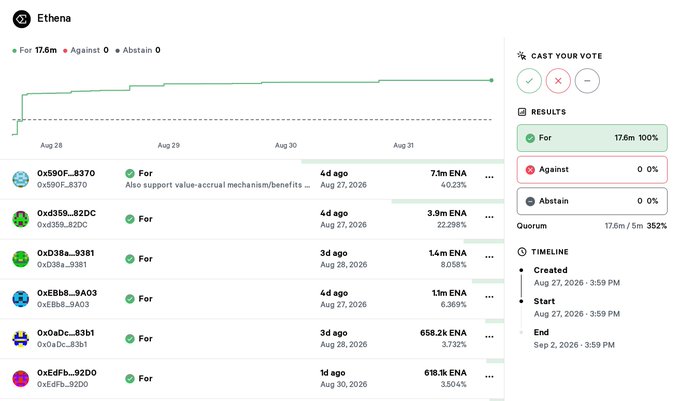680x401 pixels.
Task: Open more options for 0xd359...82DC vote
Action: (x=489, y=217)
